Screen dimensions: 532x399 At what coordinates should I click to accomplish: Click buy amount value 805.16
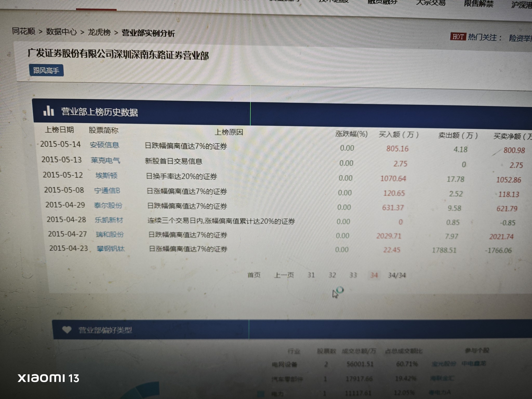[x=397, y=149]
